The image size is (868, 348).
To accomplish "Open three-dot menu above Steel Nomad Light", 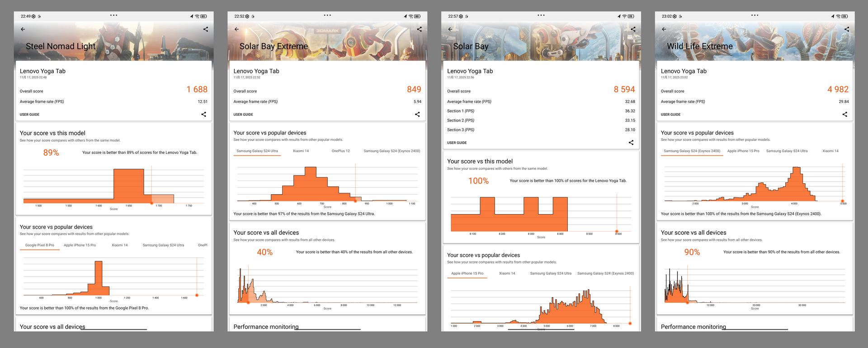I will pyautogui.click(x=114, y=15).
